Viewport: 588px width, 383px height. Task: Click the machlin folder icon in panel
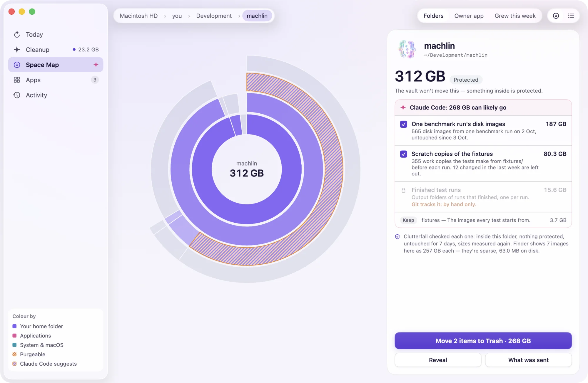pyautogui.click(x=407, y=49)
